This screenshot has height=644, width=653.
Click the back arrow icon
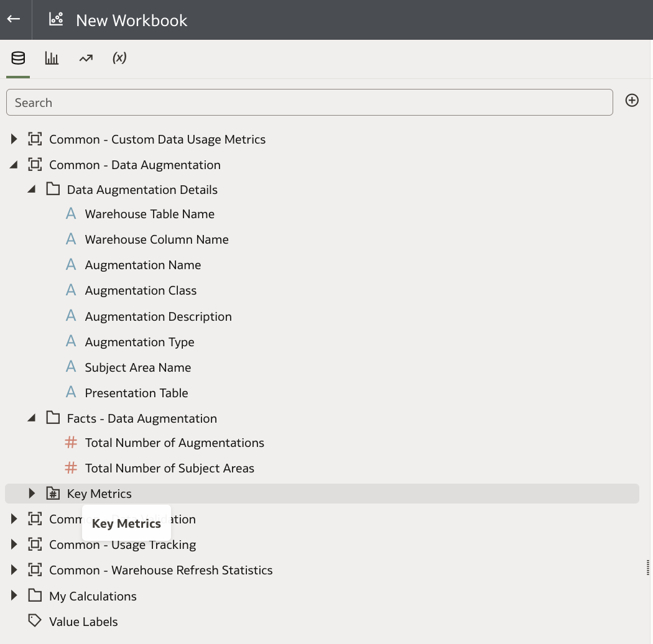14,19
